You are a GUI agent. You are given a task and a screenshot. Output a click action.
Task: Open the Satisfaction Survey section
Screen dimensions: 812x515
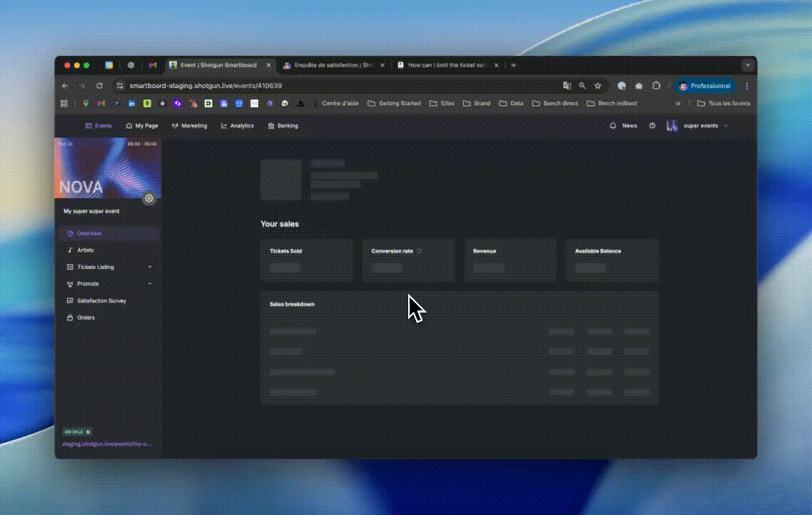click(x=108, y=300)
